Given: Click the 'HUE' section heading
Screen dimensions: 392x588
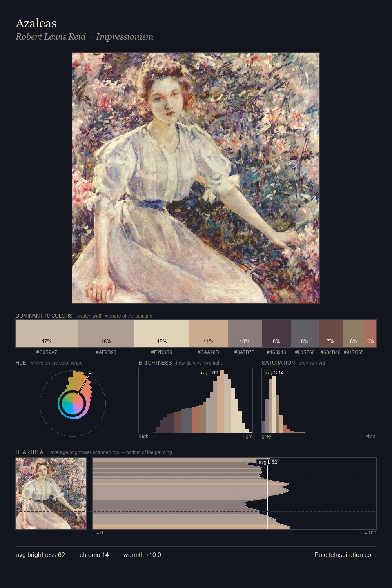Looking at the screenshot, I should click(x=21, y=363).
